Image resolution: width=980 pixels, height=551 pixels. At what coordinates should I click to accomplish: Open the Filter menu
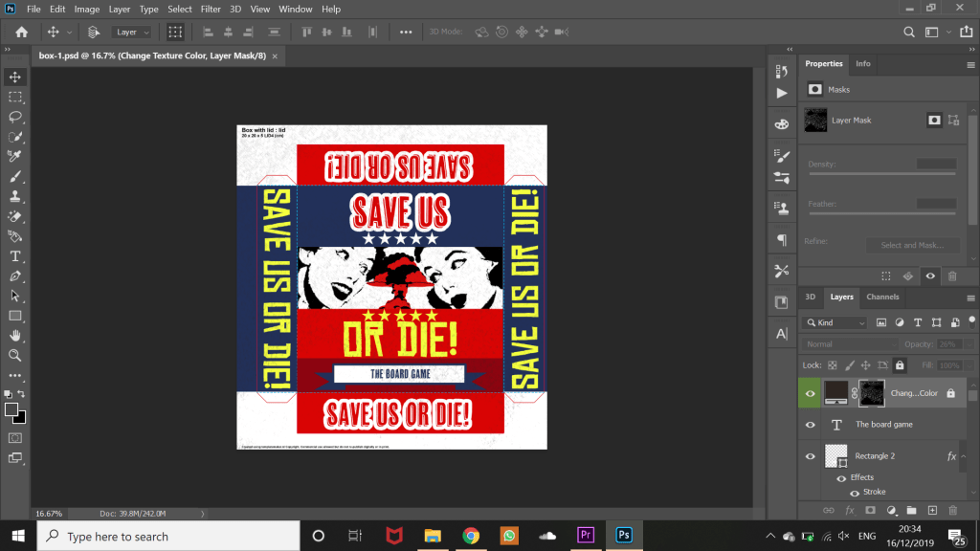[x=211, y=9]
